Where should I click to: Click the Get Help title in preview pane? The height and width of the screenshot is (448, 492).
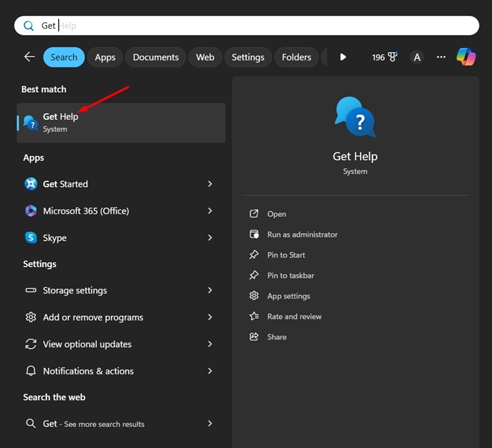pos(355,157)
